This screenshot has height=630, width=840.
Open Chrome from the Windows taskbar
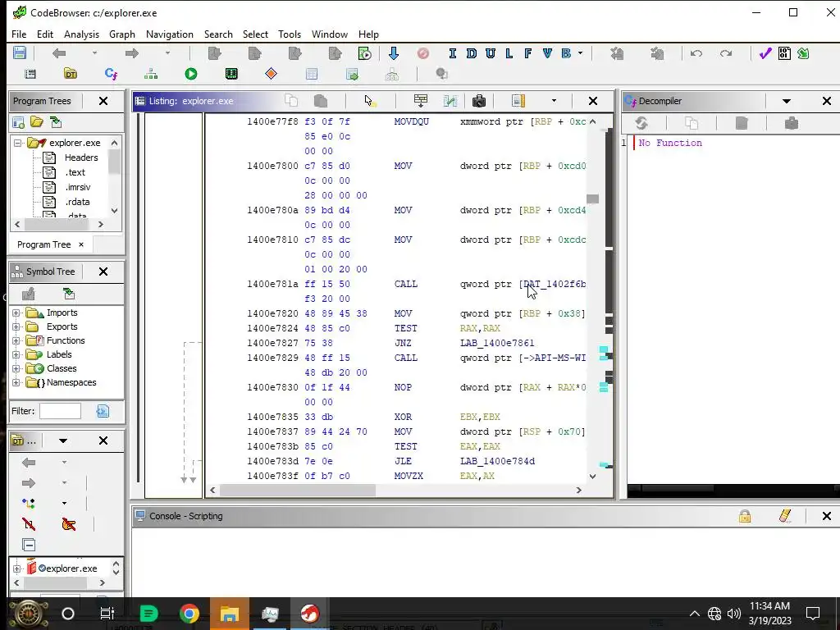[189, 614]
